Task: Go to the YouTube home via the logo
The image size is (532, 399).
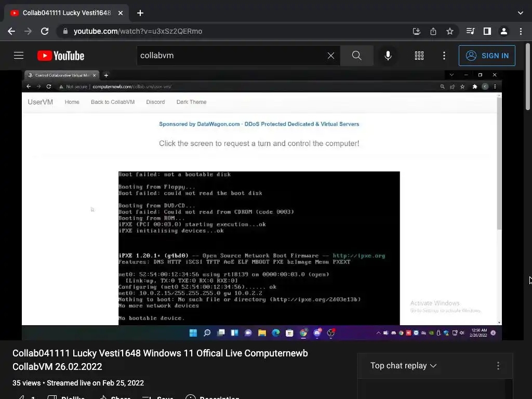Action: (x=61, y=56)
